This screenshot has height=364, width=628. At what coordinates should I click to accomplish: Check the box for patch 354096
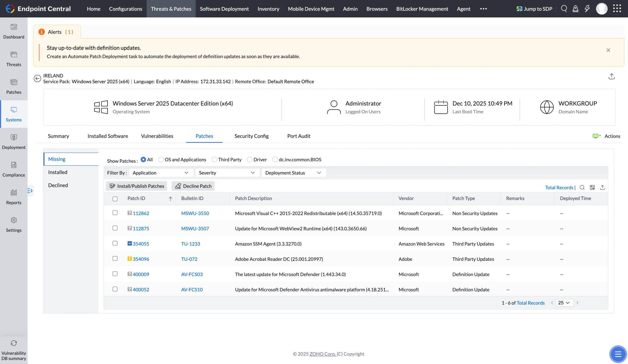(115, 258)
